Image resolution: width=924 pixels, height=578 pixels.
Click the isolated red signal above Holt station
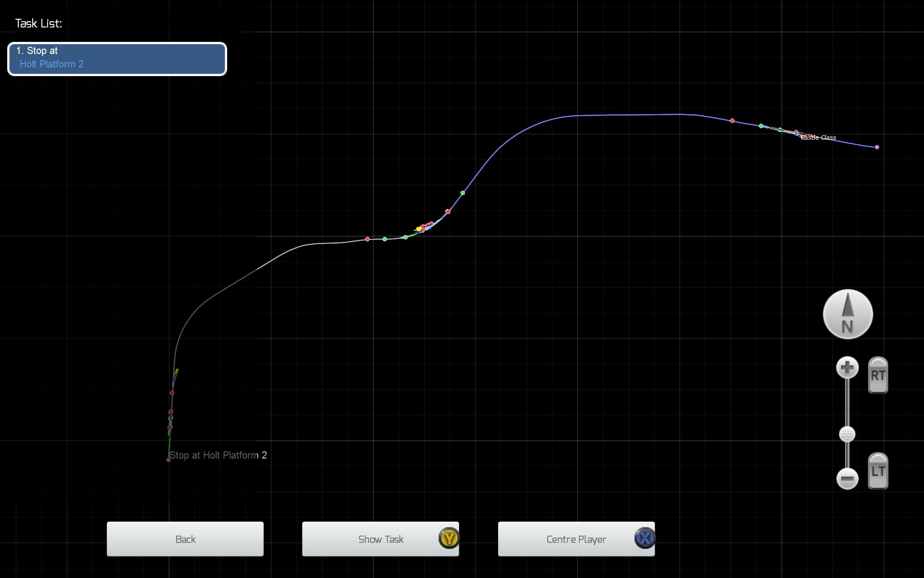[172, 393]
